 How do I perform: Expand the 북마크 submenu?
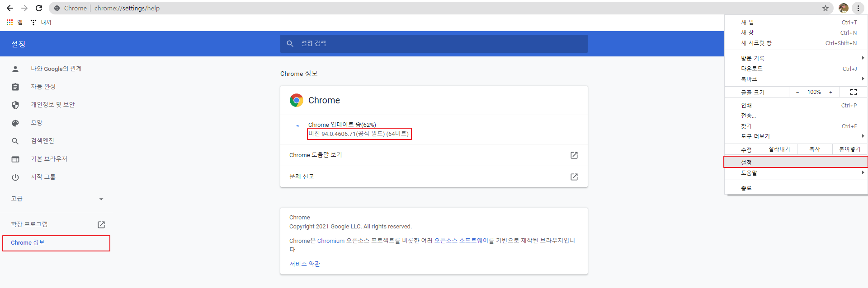796,79
